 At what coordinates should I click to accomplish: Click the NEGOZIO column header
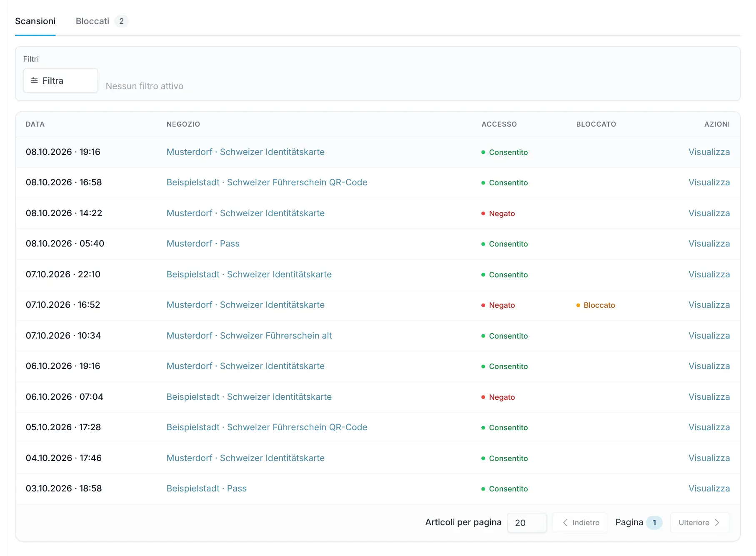pos(183,124)
